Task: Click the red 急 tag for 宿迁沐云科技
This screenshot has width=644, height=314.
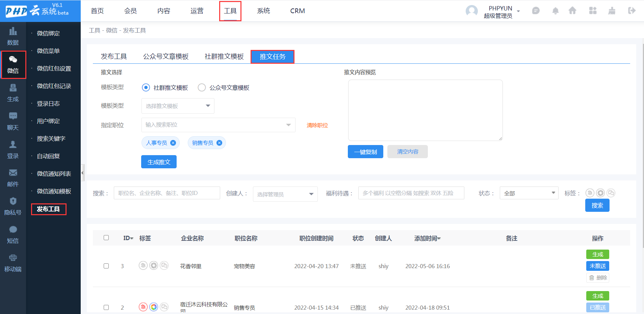Action: (143, 307)
